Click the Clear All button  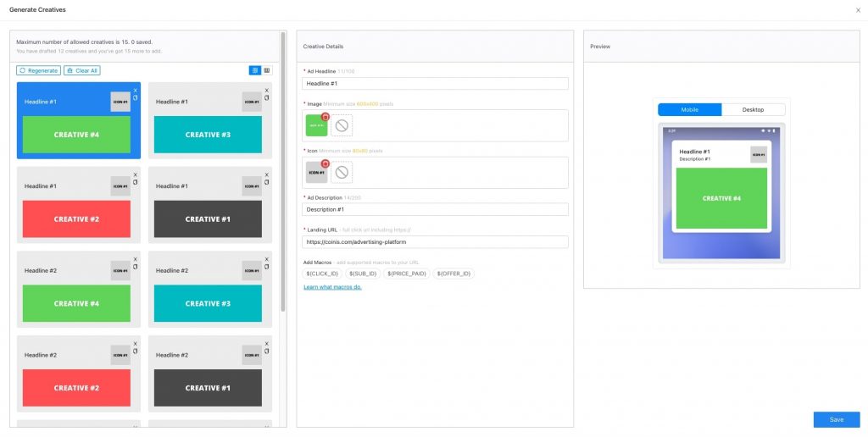(81, 71)
